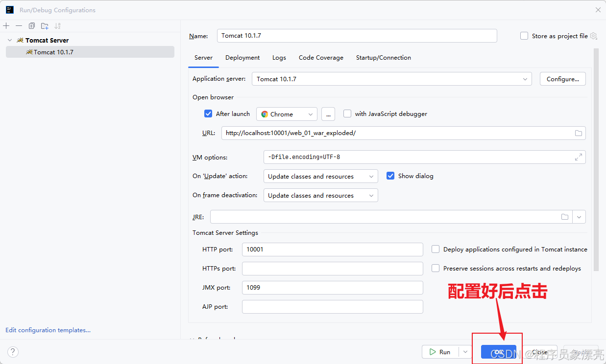Viewport: 606px width, 364px height.
Task: Copy configuration using the duplicate icon
Action: 32,26
